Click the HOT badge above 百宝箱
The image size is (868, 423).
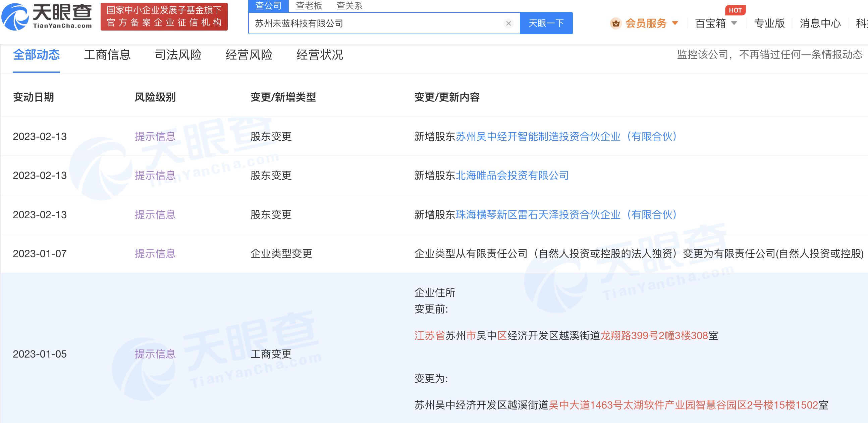tap(735, 10)
